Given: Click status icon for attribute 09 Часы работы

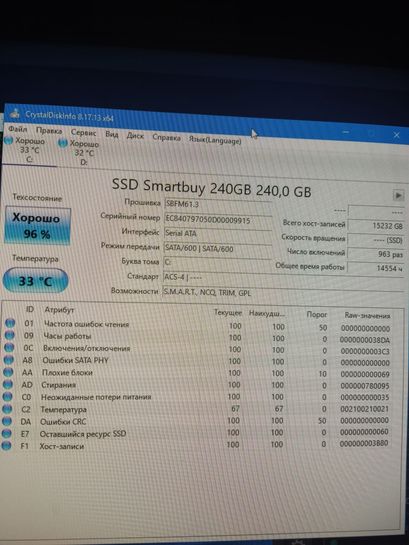Looking at the screenshot, I should tap(9, 335).
